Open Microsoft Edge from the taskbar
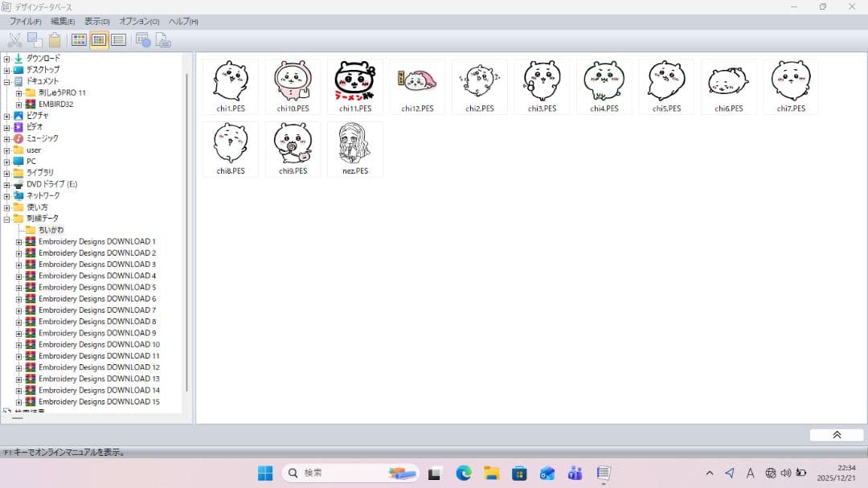The height and width of the screenshot is (488, 868). (464, 474)
